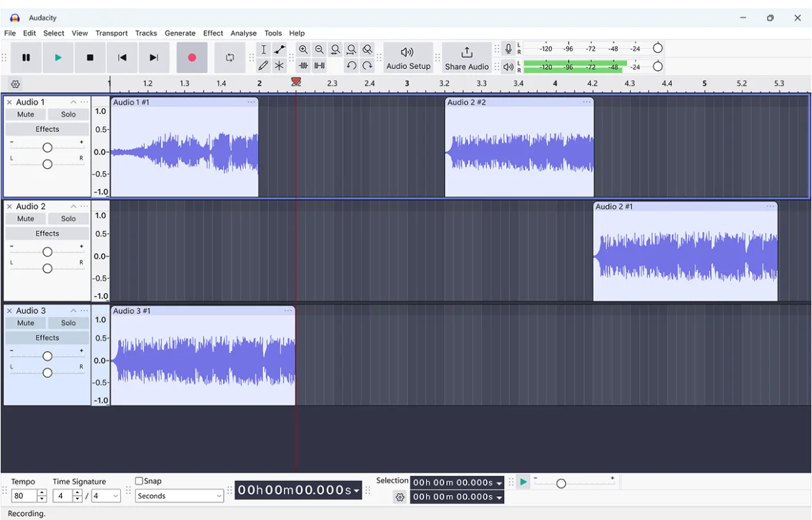The width and height of the screenshot is (812, 520).
Task: Collapse the Audio 3 track
Action: (x=72, y=310)
